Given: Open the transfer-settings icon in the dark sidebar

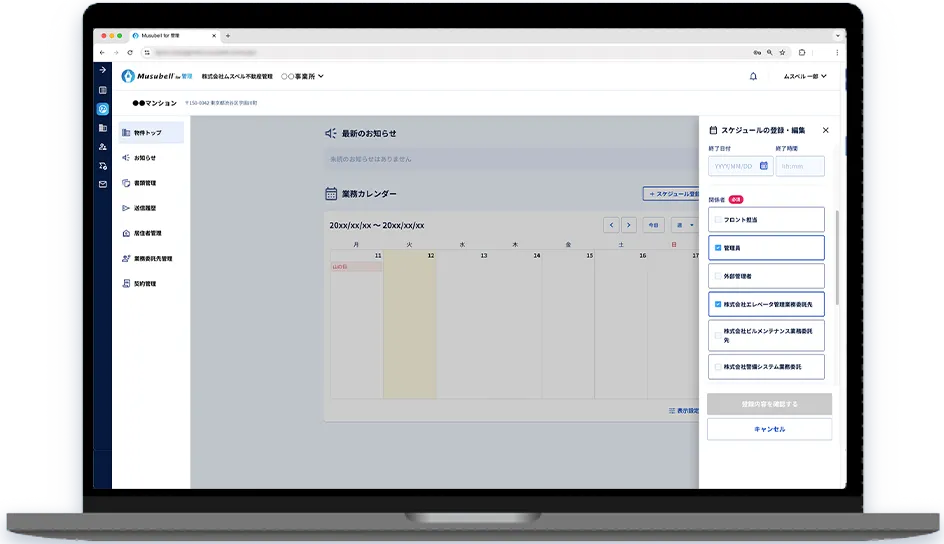Looking at the screenshot, I should tap(103, 165).
